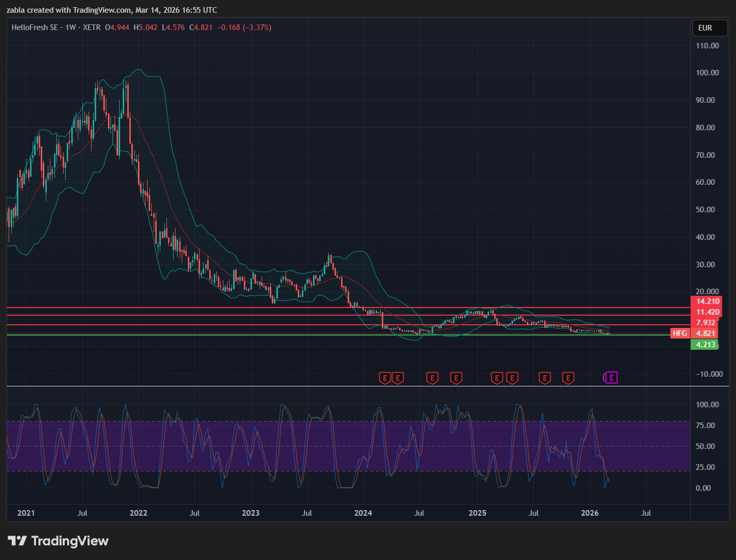Click the purple upcoming earnings marker
The image size is (736, 560).
pyautogui.click(x=611, y=378)
